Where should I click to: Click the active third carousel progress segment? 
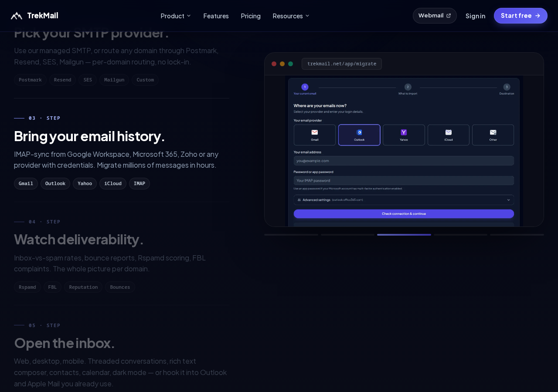click(x=404, y=235)
